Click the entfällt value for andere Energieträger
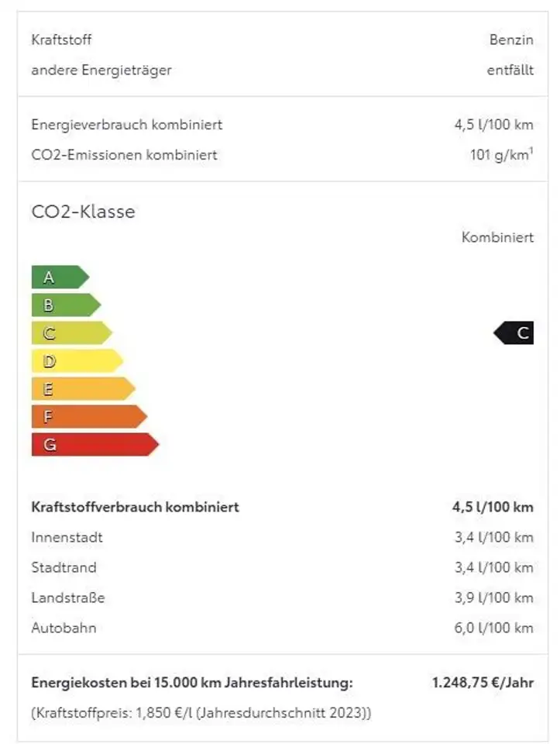This screenshot has height=744, width=560. click(x=510, y=70)
